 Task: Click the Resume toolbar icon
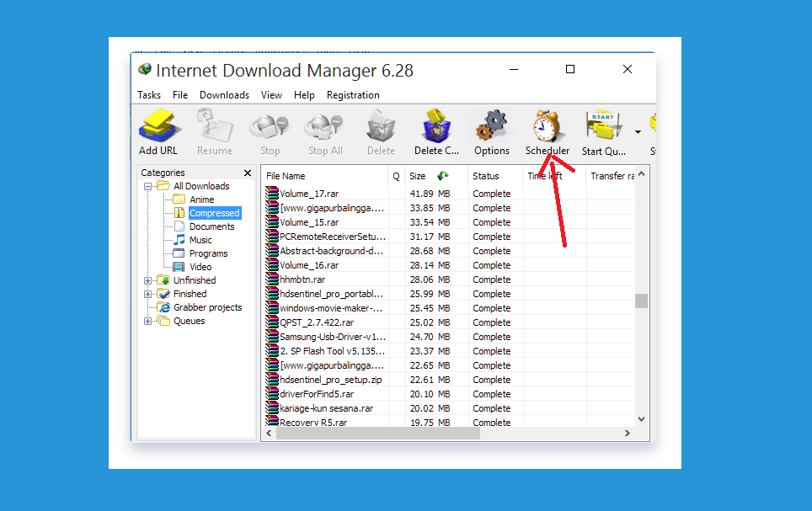click(215, 125)
